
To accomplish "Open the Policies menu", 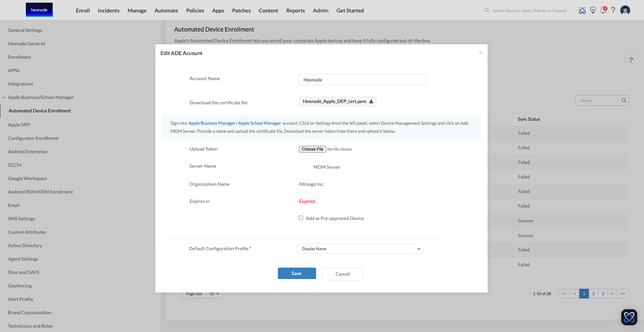I will point(195,10).
